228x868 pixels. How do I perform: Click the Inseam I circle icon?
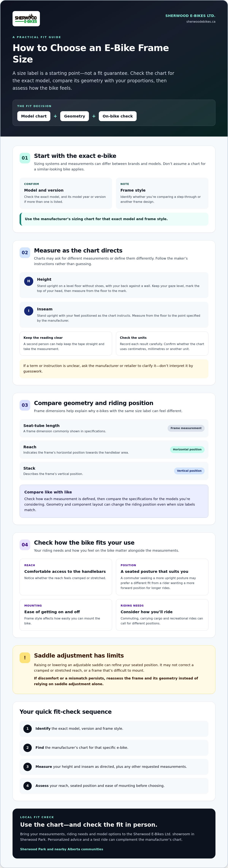[x=28, y=311]
